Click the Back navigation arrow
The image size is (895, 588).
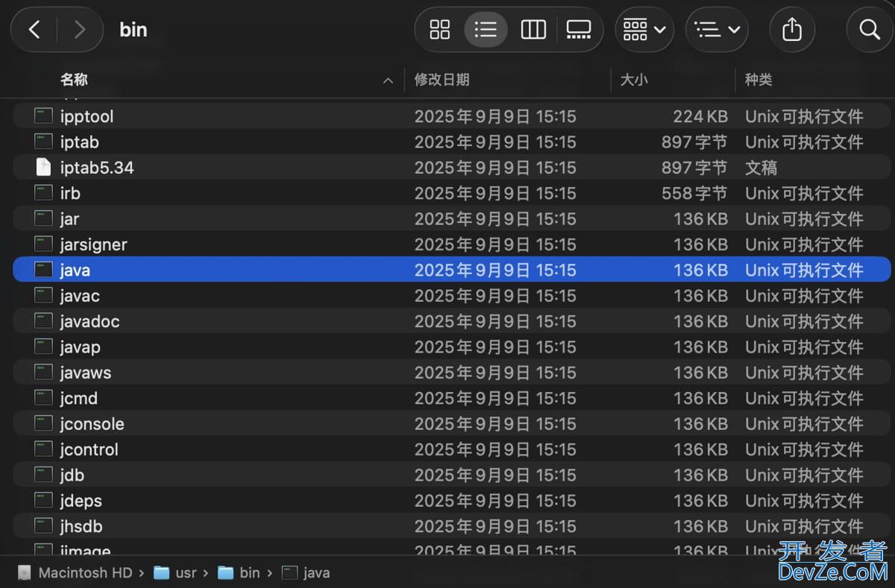(34, 30)
